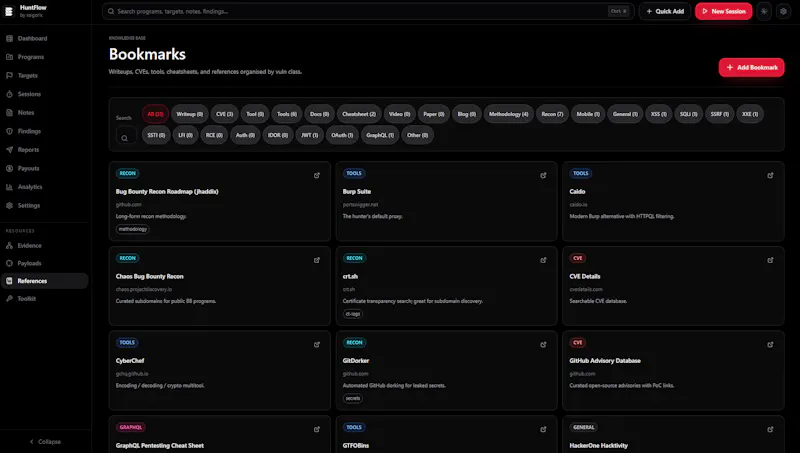
Task: Open Dashboard via its sidebar icon
Action: 9,38
